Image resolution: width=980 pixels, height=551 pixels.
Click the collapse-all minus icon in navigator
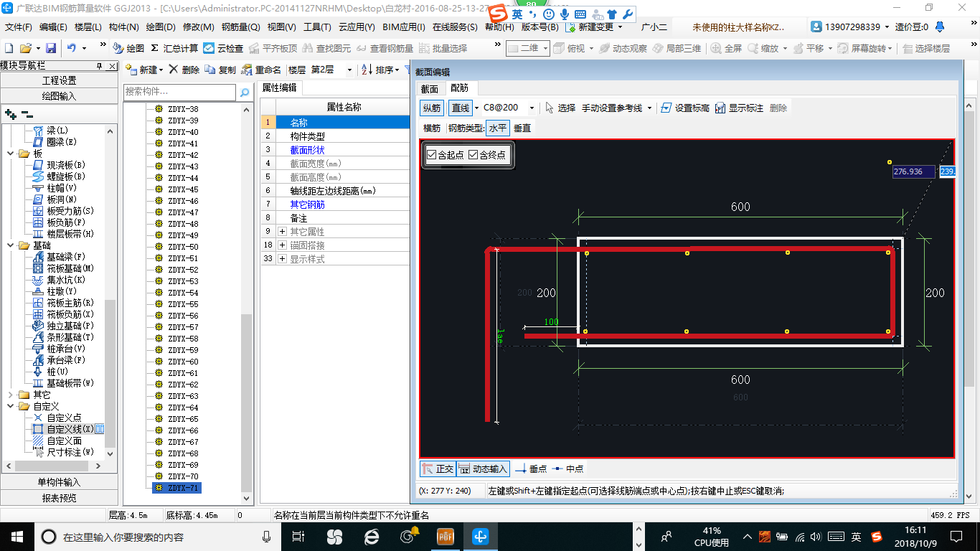(x=27, y=113)
